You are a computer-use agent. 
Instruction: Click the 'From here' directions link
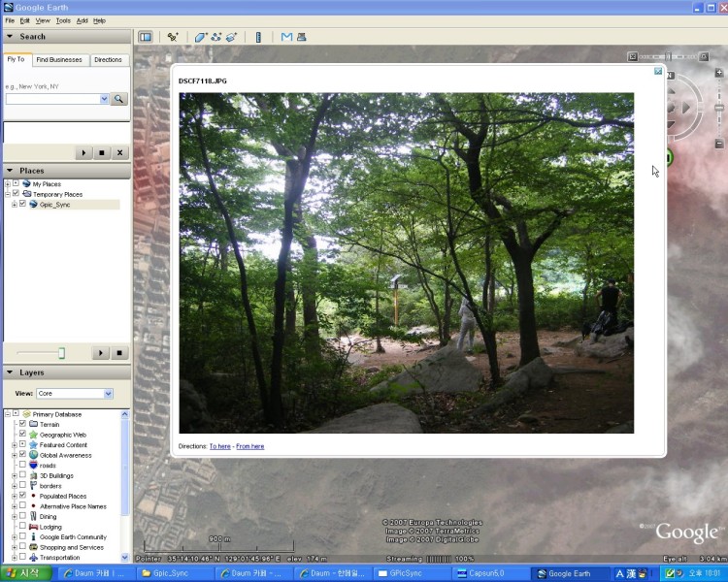tap(249, 446)
